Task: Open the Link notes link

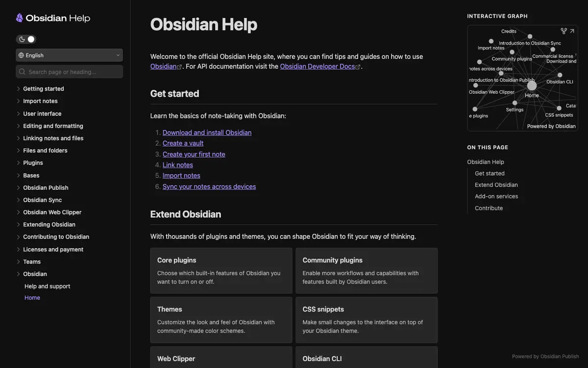Action: click(178, 165)
